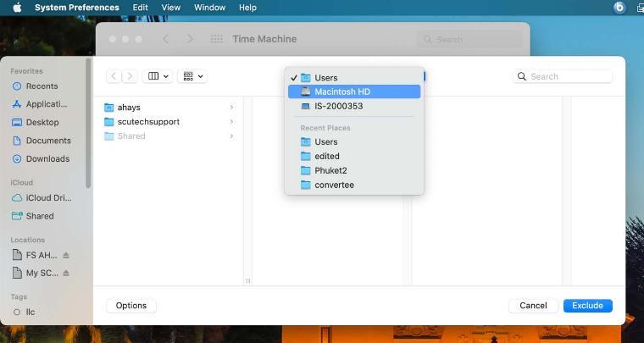Go to Desktop in sidebar
The image size is (644, 343).
point(41,122)
